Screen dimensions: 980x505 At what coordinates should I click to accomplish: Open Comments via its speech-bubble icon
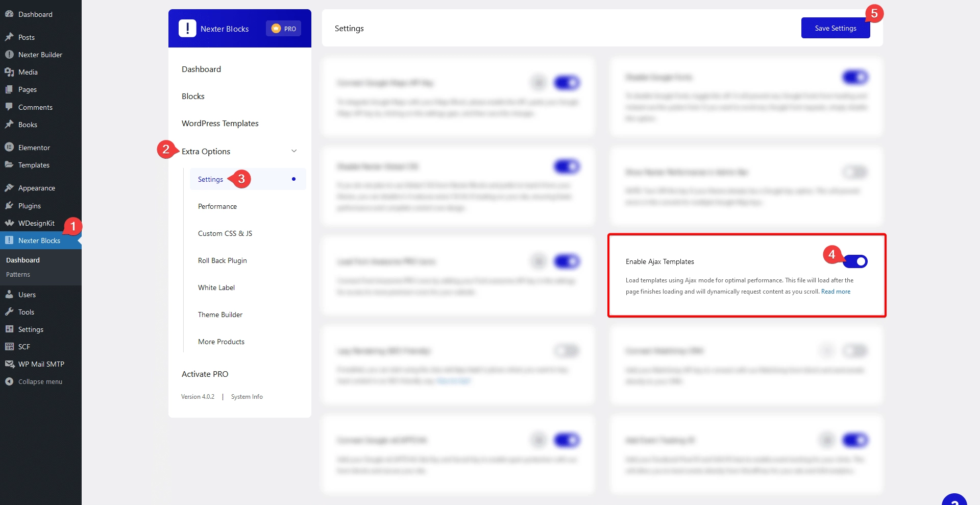coord(9,107)
